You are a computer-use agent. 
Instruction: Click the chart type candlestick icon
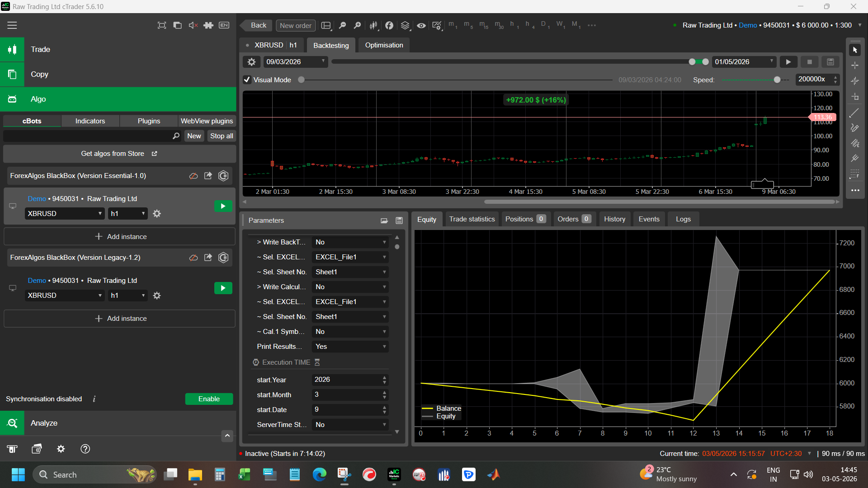pyautogui.click(x=373, y=25)
